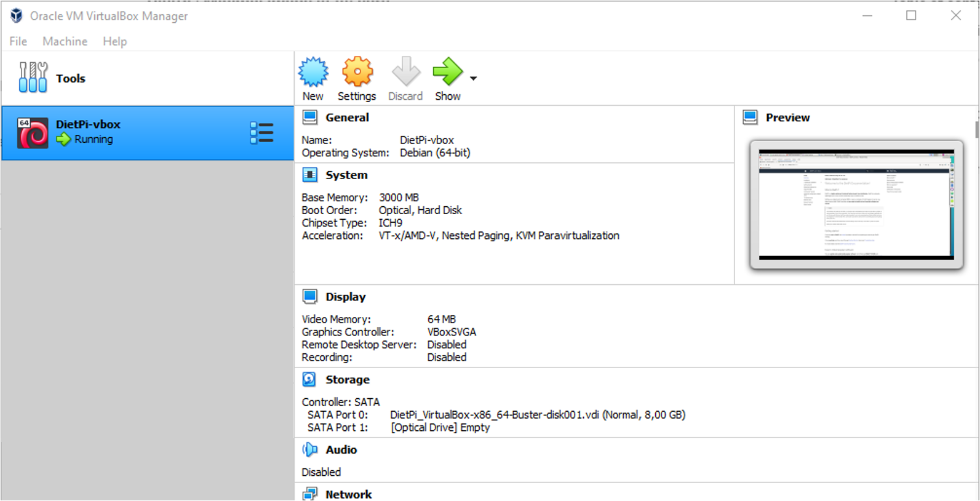Expand the Show button dropdown arrow
This screenshot has height=501, width=980.
click(x=473, y=78)
